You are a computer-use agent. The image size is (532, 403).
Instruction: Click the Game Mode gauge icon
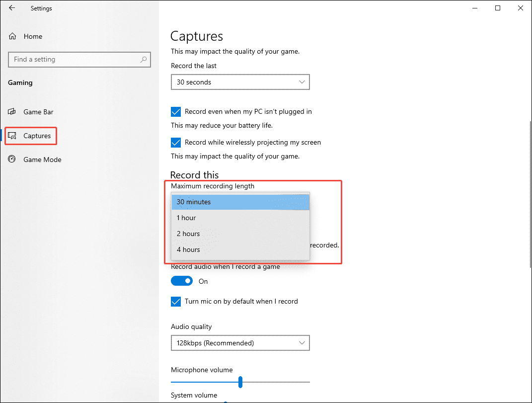tap(12, 159)
